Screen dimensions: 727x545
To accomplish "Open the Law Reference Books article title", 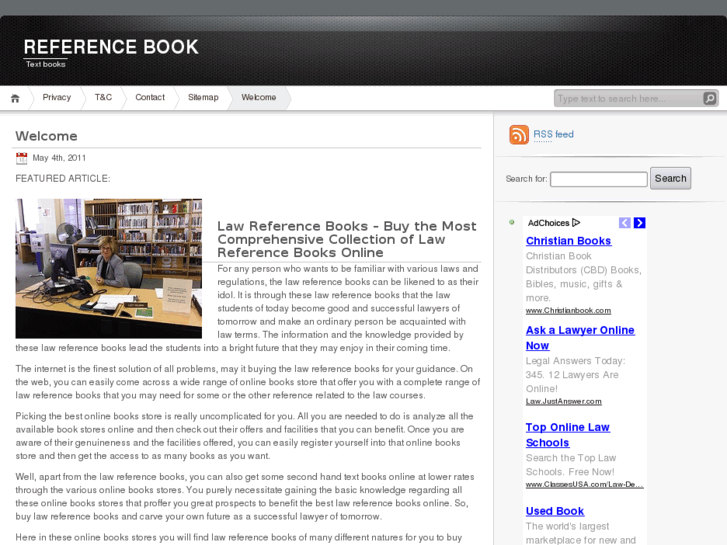I will pos(347,239).
